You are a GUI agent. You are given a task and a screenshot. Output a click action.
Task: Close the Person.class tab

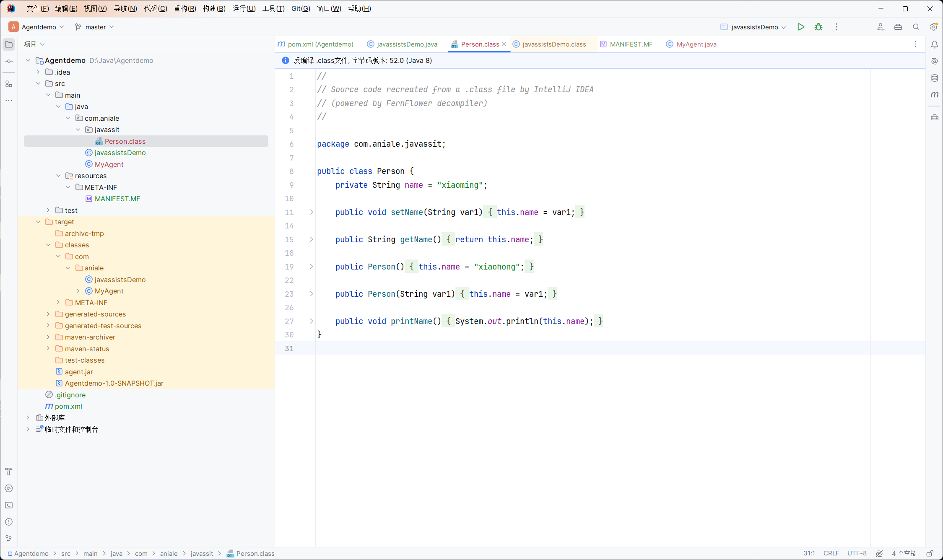[x=504, y=44]
